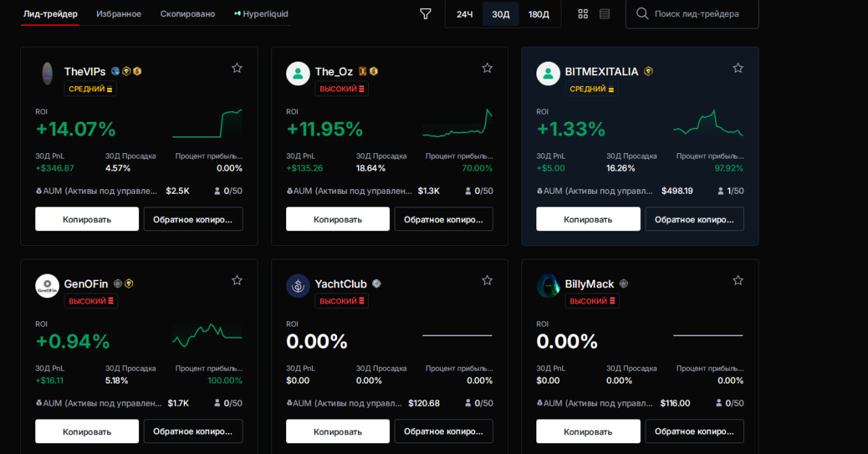Select the 24Ч time period
868x454 pixels.
click(x=465, y=14)
